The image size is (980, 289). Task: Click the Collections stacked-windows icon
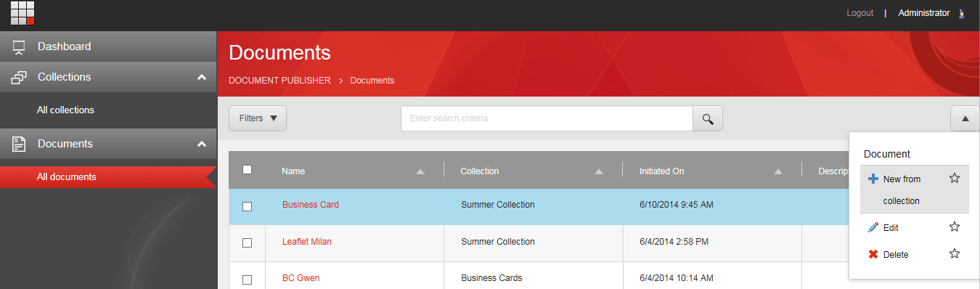[x=19, y=77]
